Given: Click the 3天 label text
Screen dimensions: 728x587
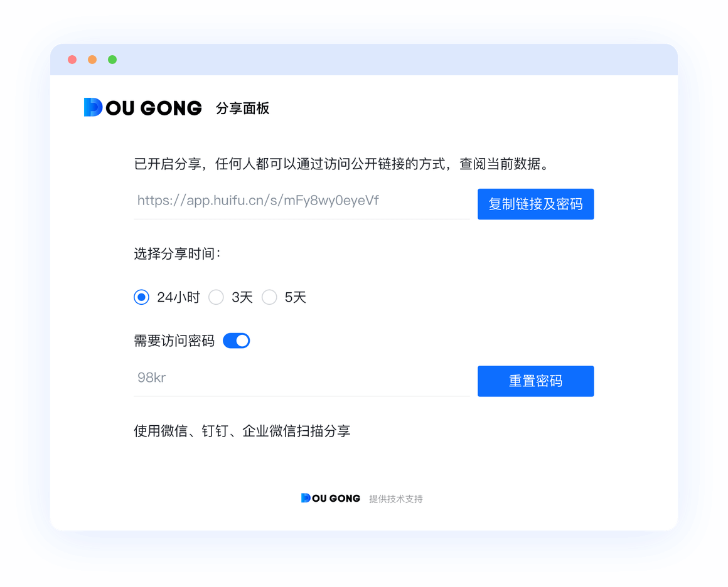Looking at the screenshot, I should (x=242, y=297).
